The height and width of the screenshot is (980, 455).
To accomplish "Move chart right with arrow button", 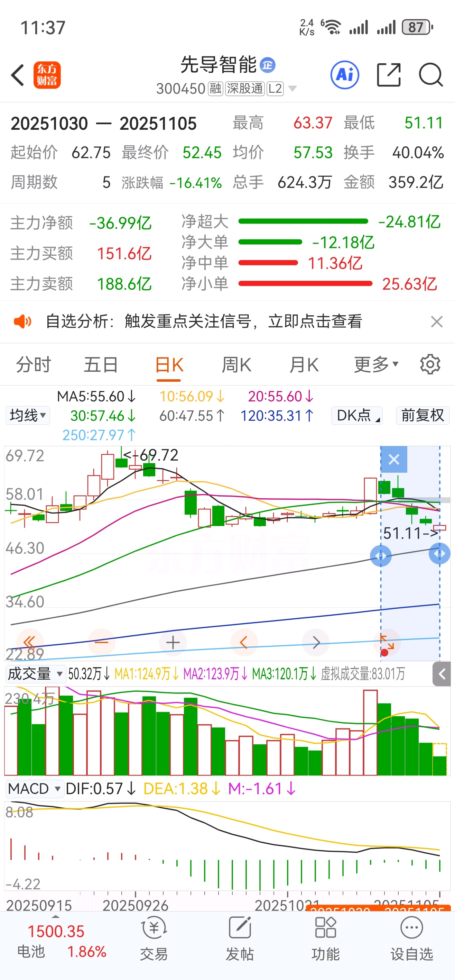I will 316,643.
